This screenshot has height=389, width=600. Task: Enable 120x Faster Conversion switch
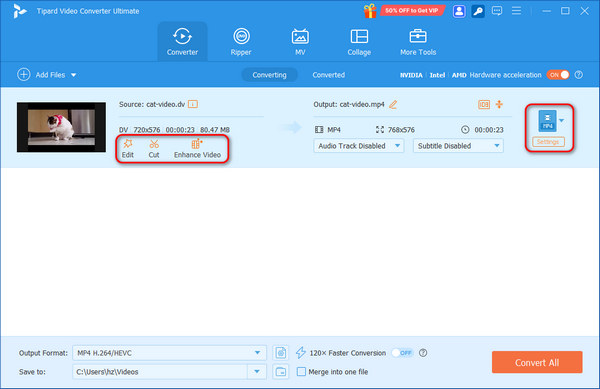pos(402,353)
